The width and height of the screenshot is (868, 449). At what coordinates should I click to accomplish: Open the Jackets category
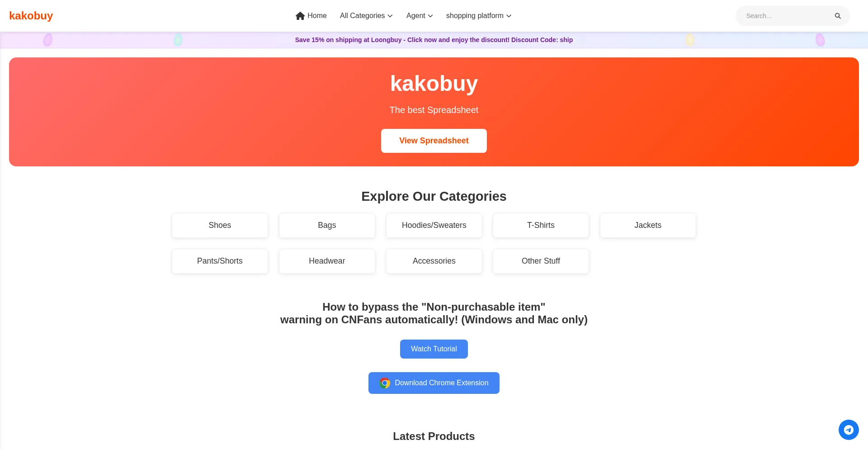tap(648, 225)
